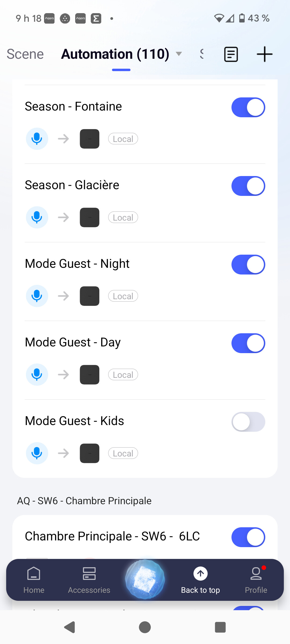Open the Profile tab icon
The width and height of the screenshot is (290, 644).
click(256, 574)
